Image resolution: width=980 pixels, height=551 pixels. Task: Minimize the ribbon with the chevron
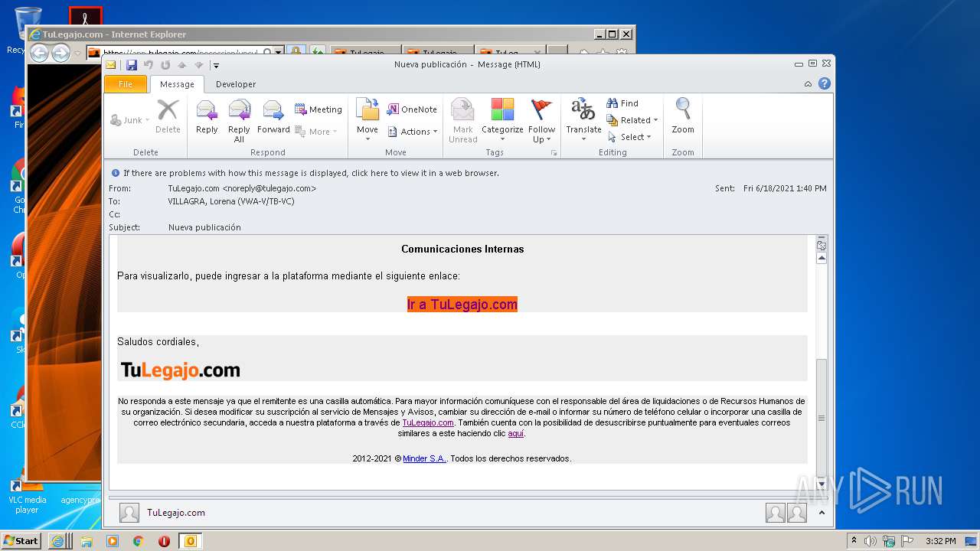click(x=808, y=84)
